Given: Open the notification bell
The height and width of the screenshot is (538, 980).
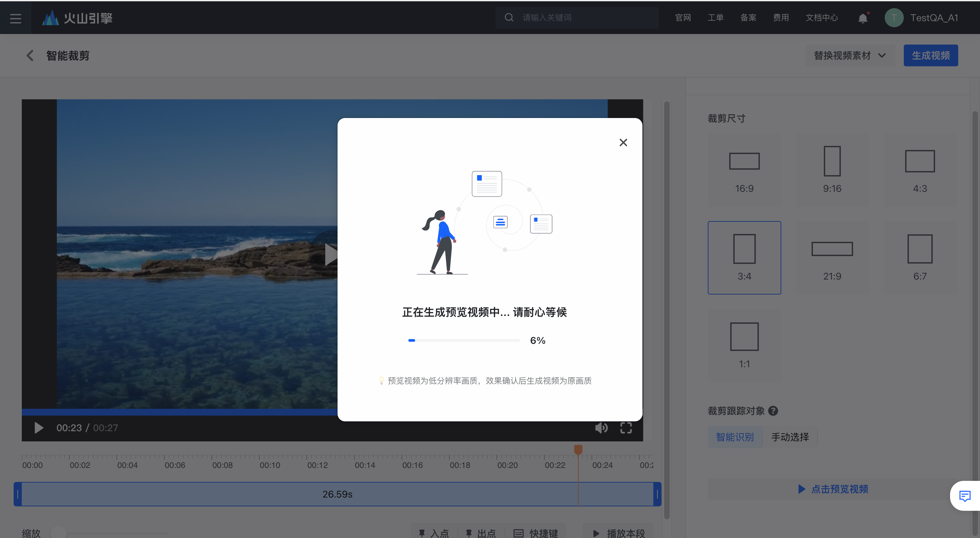Looking at the screenshot, I should click(863, 18).
